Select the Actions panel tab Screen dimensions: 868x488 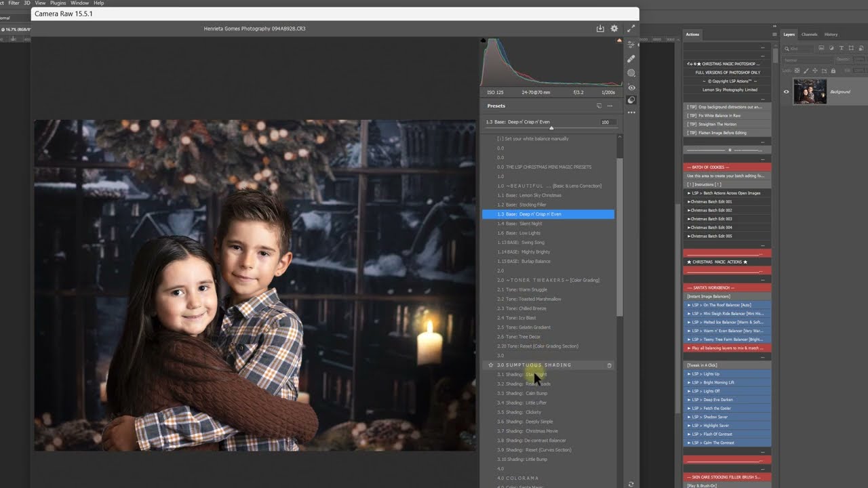pyautogui.click(x=692, y=35)
